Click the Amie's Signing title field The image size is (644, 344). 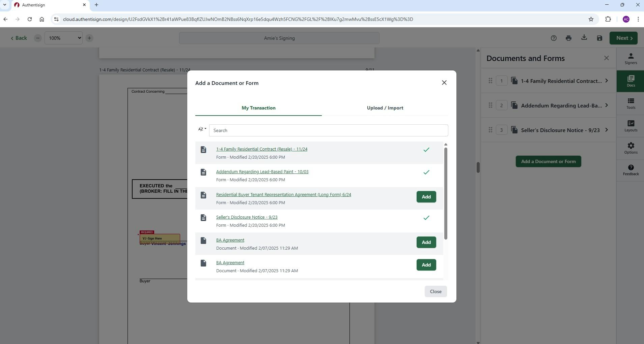pos(279,38)
